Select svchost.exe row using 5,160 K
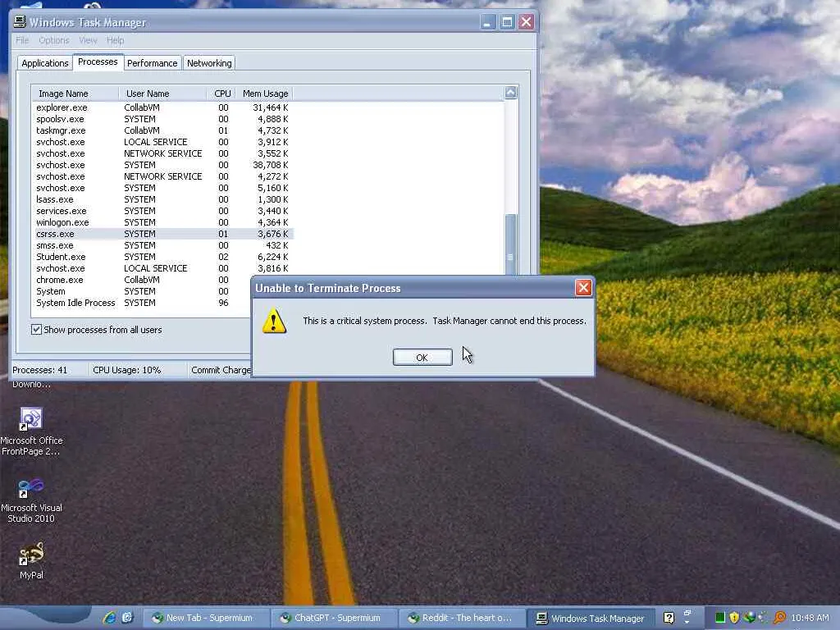Screen dimensions: 840x630 point(162,188)
